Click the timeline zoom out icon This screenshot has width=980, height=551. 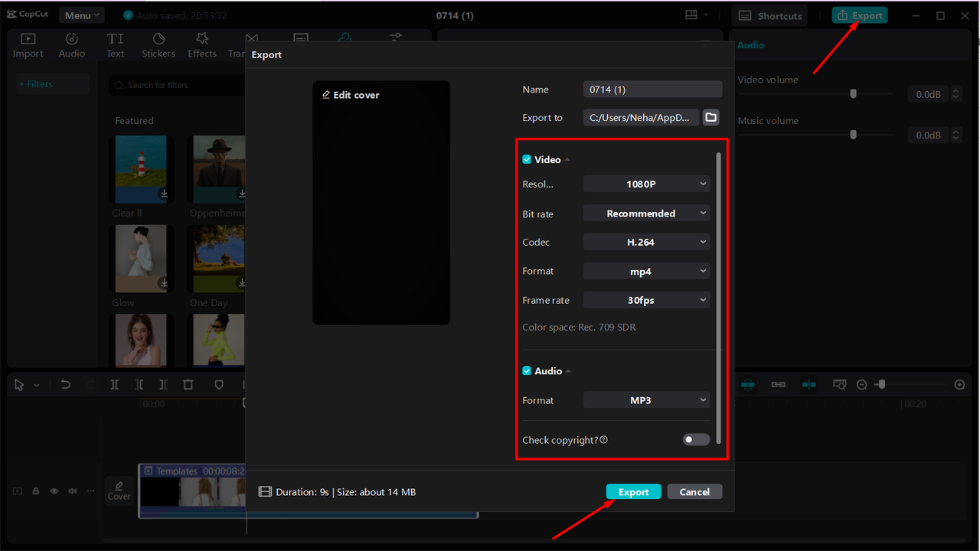tap(862, 385)
